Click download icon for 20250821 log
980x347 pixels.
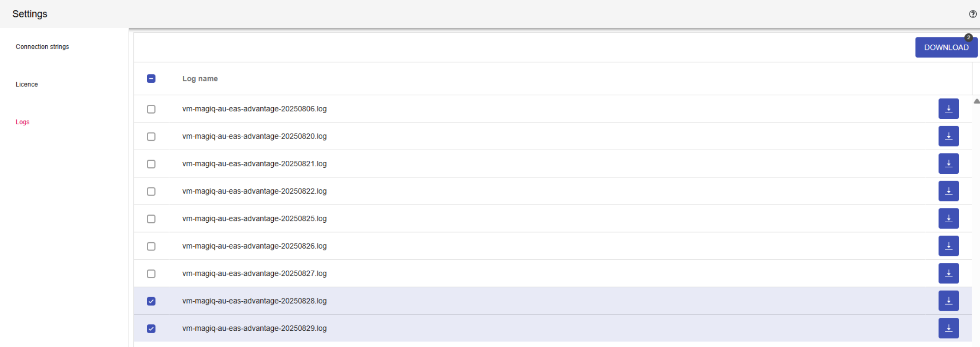click(x=948, y=164)
